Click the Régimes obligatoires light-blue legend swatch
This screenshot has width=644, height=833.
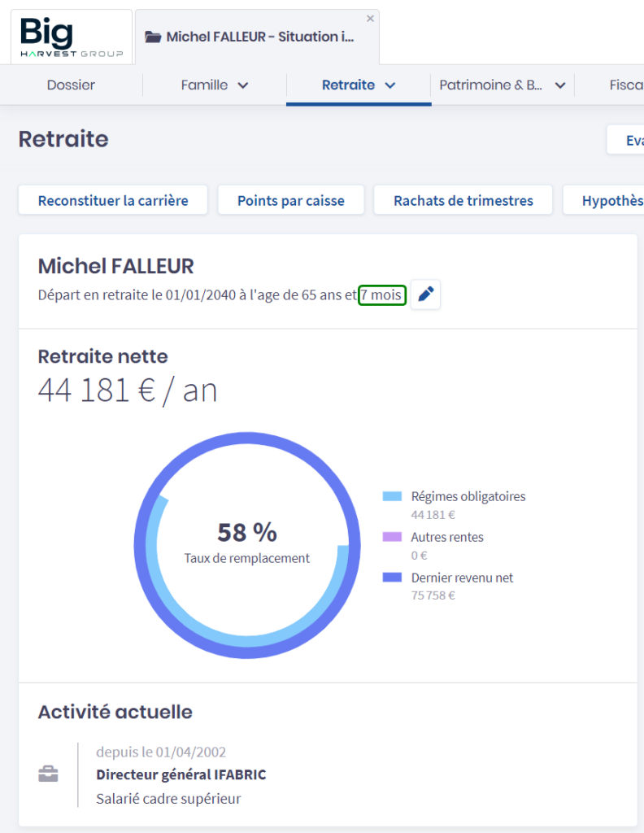coord(392,496)
